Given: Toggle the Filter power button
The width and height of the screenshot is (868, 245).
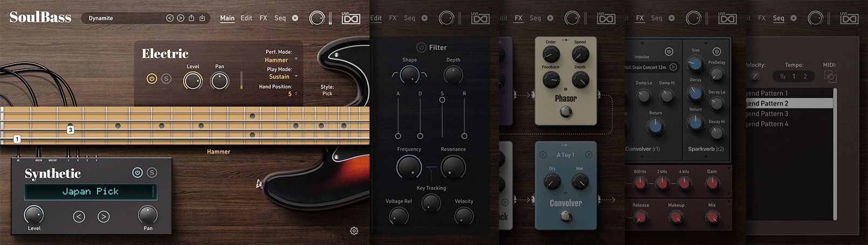Looking at the screenshot, I should pos(421,47).
